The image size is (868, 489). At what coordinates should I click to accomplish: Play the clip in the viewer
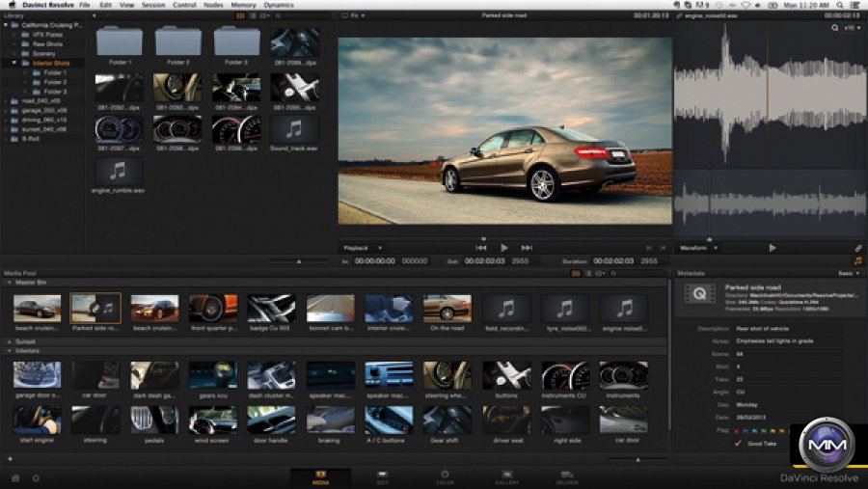pos(504,248)
